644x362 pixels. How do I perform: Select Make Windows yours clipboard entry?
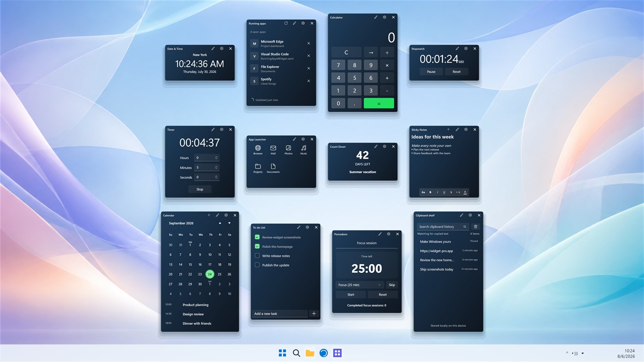448,241
